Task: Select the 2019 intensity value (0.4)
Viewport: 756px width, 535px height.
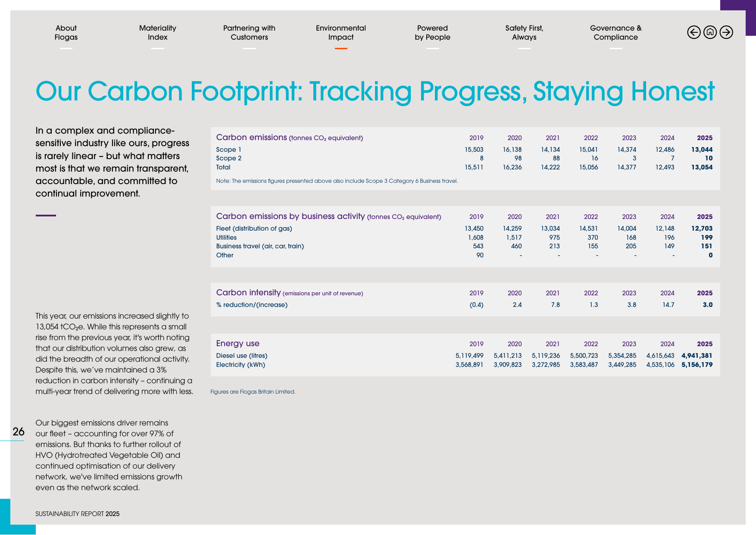Action: point(476,305)
